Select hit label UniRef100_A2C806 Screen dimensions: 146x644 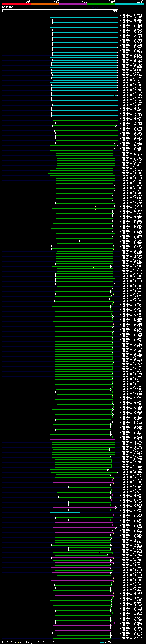pos(131,180)
